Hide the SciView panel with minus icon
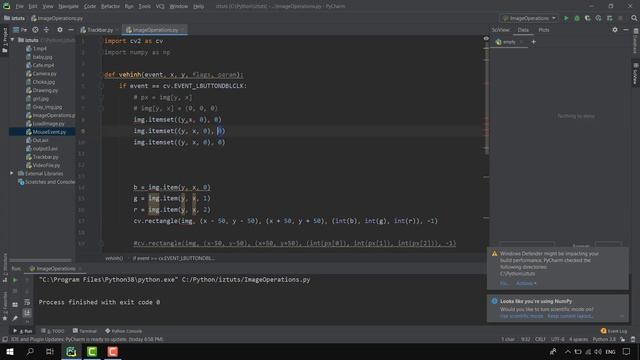 (x=626, y=29)
